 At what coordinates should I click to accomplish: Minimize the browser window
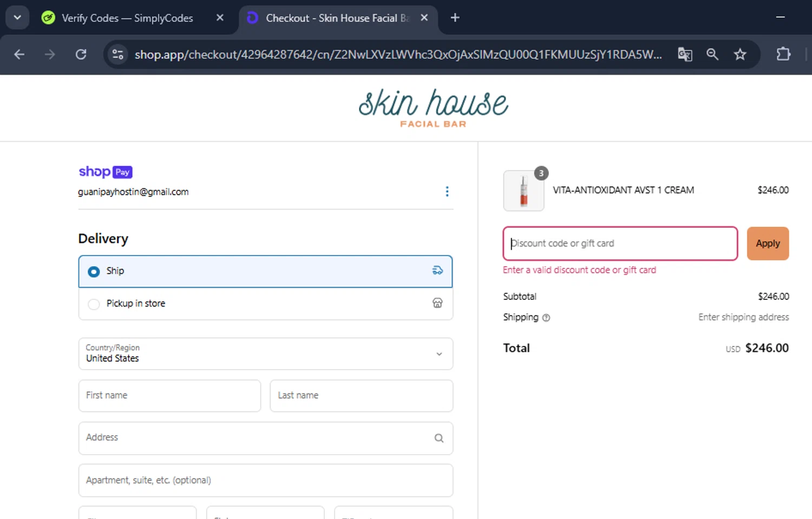coord(780,17)
